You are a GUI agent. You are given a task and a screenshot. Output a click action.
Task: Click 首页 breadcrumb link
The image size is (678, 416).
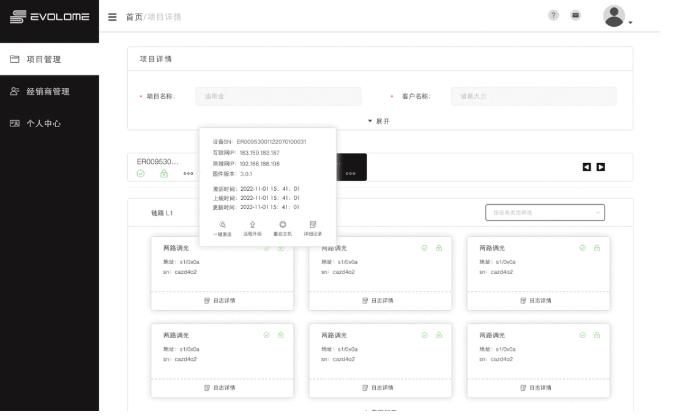coord(134,17)
